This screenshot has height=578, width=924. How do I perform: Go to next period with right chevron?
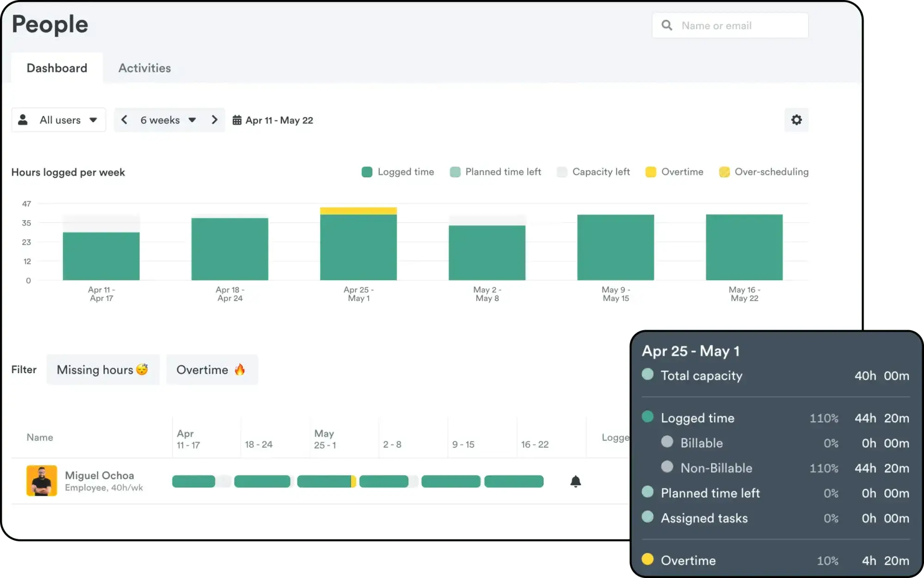click(214, 120)
